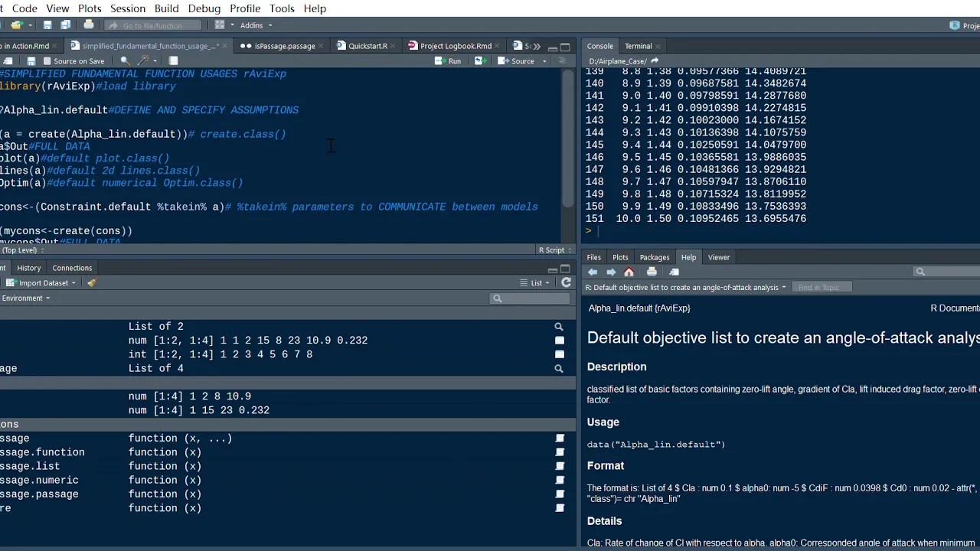
Task: Open the R Script file type selector
Action: coord(555,249)
